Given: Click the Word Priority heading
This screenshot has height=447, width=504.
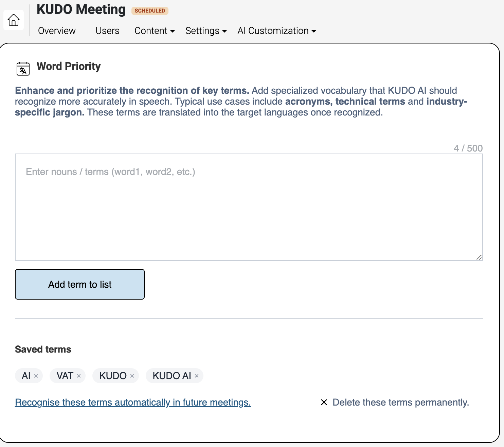Looking at the screenshot, I should [x=69, y=66].
